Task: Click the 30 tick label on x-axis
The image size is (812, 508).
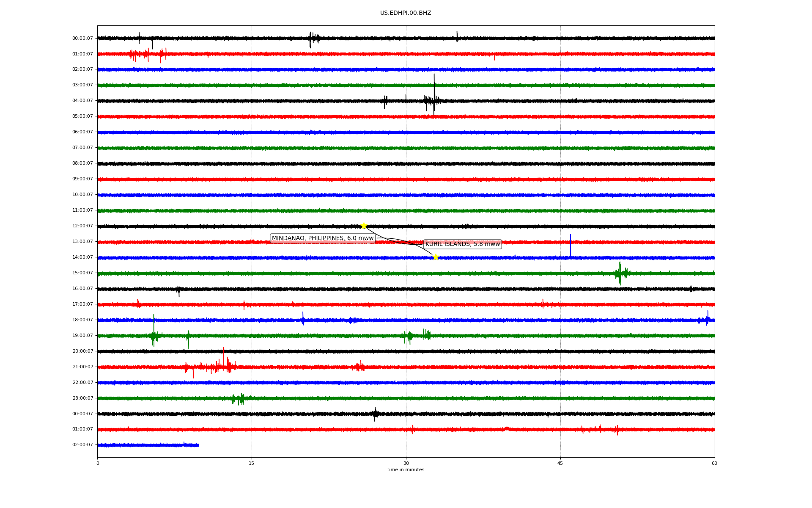Action: [406, 463]
